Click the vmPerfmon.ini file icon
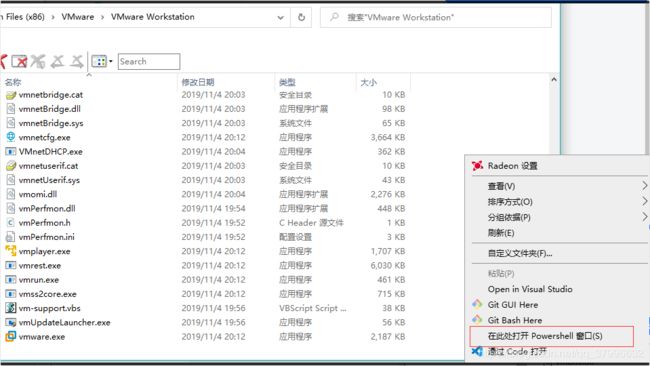The width and height of the screenshot is (650, 366). (11, 237)
